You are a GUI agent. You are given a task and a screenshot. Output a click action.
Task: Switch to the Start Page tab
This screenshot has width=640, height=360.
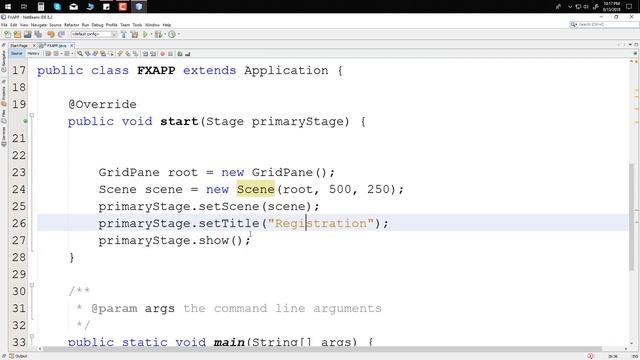[x=19, y=46]
